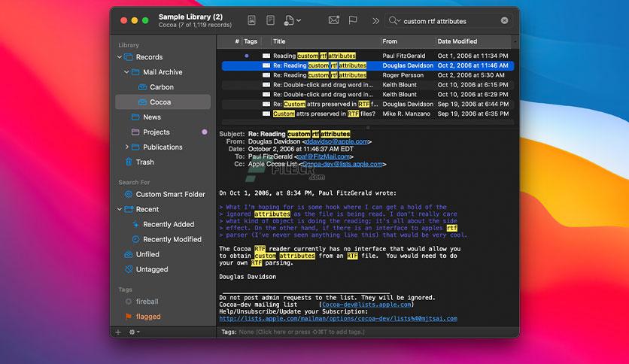The image size is (629, 364).
Task: Collapse the Mail Archive folder
Action: click(x=126, y=72)
